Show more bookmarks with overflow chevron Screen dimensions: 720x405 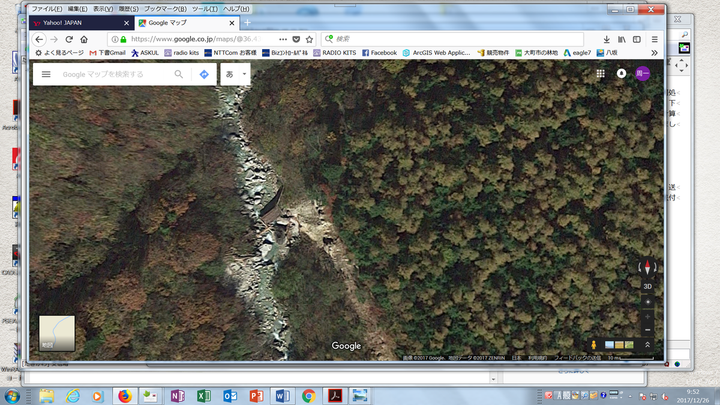pos(654,52)
